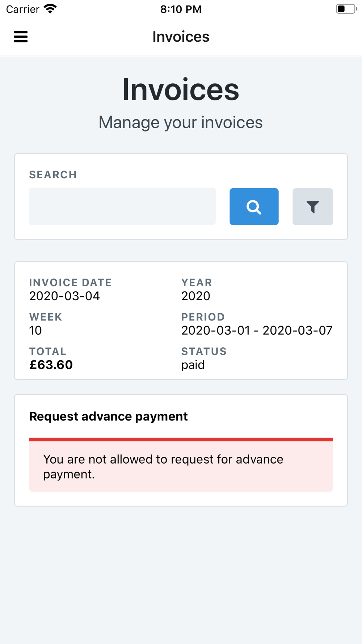This screenshot has width=362, height=644.
Task: Click the SEARCH field label
Action: 53,175
